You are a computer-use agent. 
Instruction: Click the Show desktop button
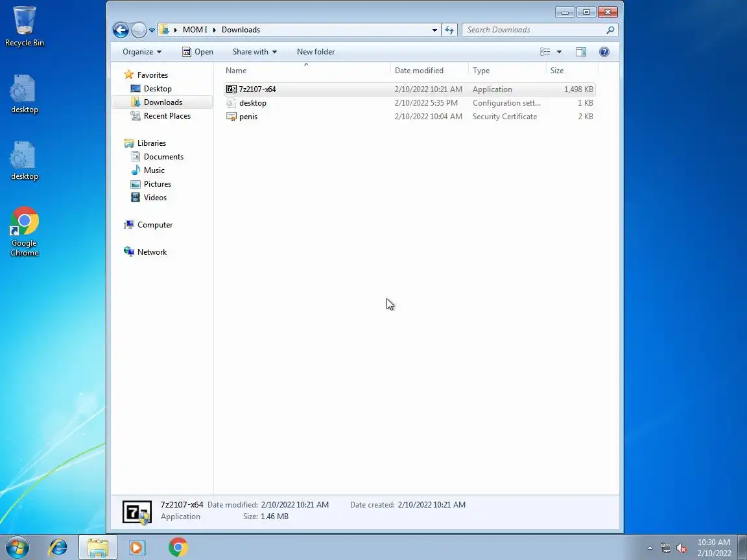click(742, 548)
